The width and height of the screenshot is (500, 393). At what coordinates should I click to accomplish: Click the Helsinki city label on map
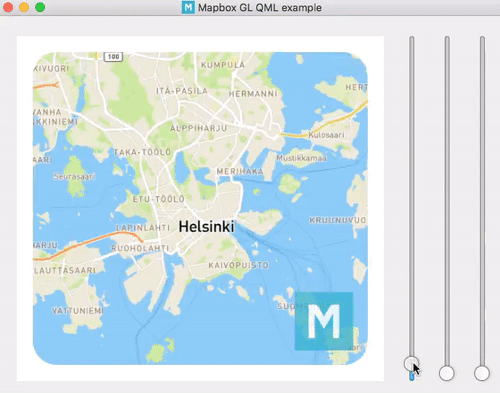pyautogui.click(x=206, y=227)
